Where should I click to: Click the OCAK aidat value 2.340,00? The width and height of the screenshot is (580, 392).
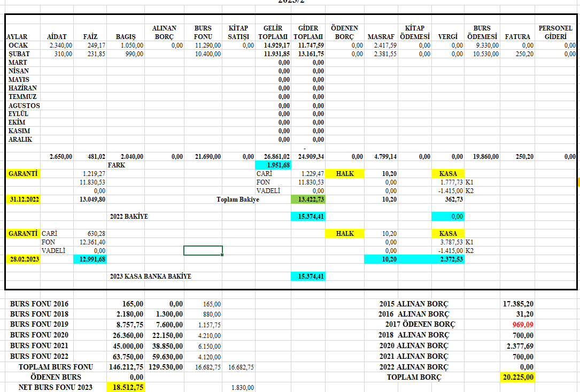(x=61, y=45)
